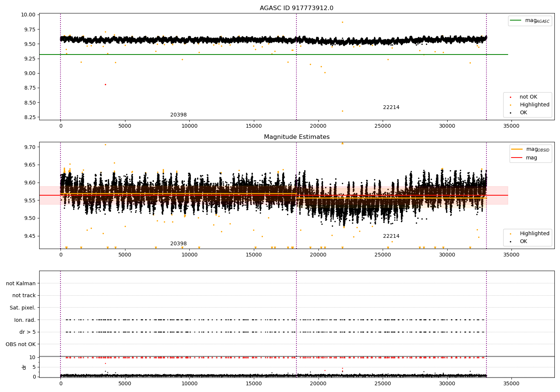Click the "10" tick on the dr axis
The height and width of the screenshot is (392, 560).
[x=32, y=357]
